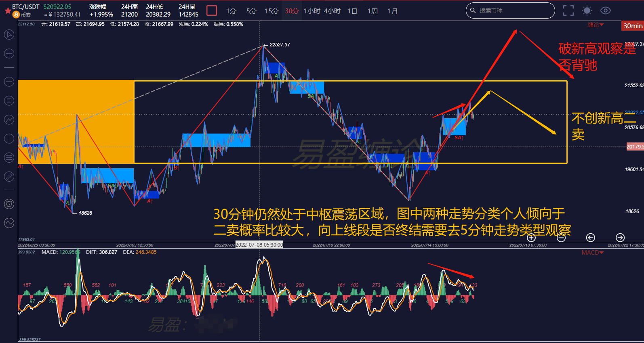
Task: Click the 2022-07-08 05:30:00 time marker
Action: point(259,245)
